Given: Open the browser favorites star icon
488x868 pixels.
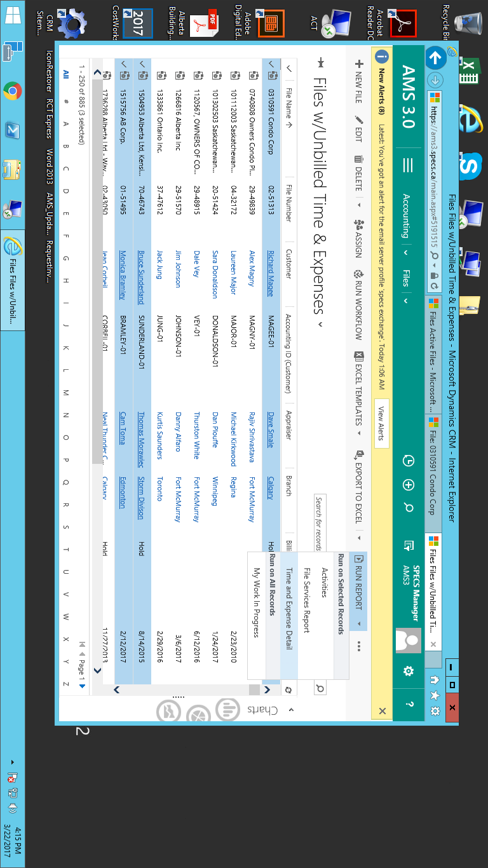Looking at the screenshot, I should (435, 696).
